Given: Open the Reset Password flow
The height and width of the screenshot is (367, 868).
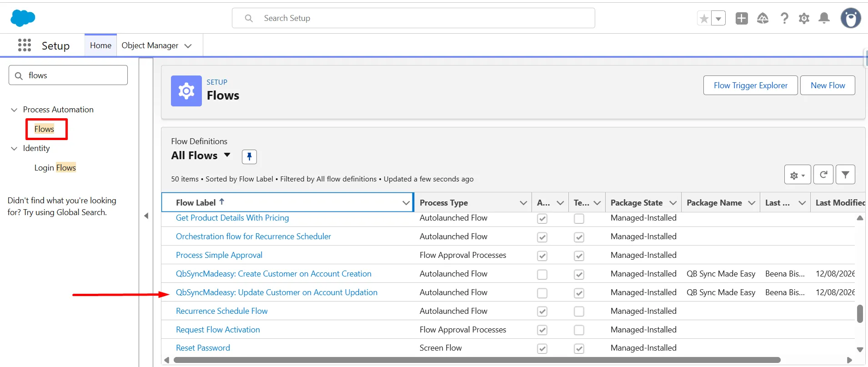Looking at the screenshot, I should pos(203,348).
